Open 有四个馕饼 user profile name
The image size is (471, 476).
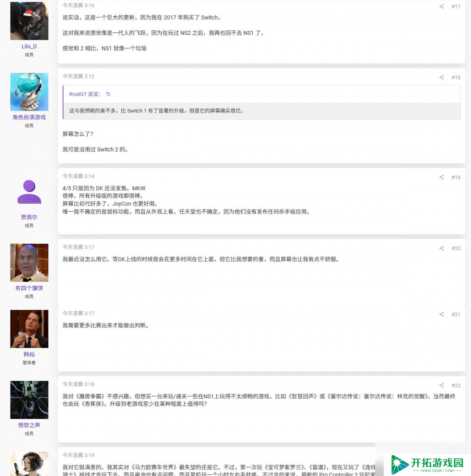click(x=29, y=288)
